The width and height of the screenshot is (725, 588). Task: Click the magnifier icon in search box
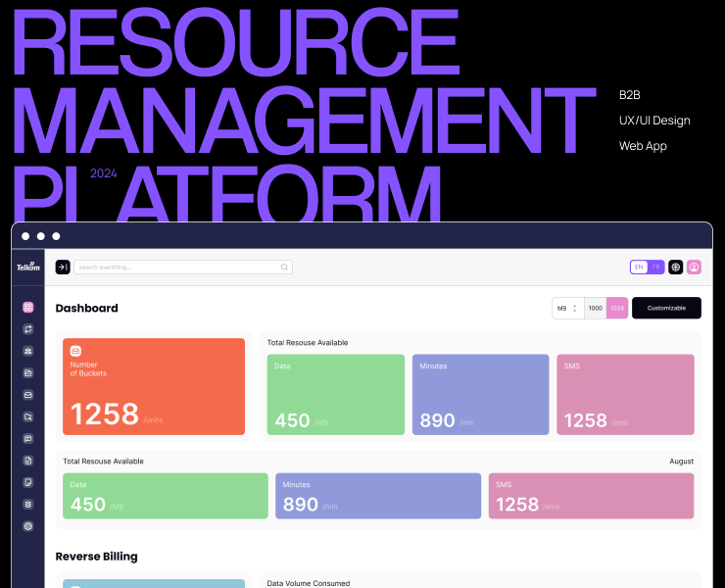[285, 267]
